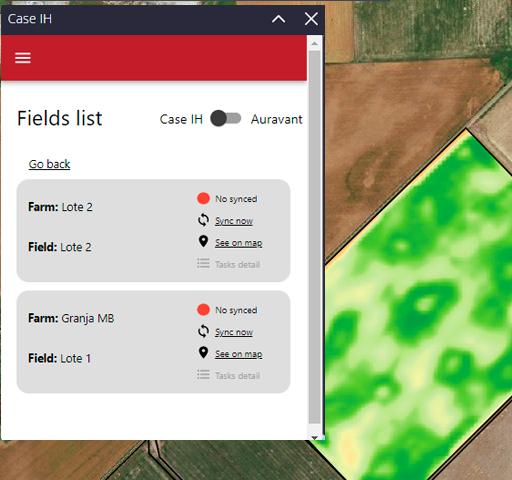Open Tasks detail for Granja MB farm
The height and width of the screenshot is (480, 512).
(237, 376)
